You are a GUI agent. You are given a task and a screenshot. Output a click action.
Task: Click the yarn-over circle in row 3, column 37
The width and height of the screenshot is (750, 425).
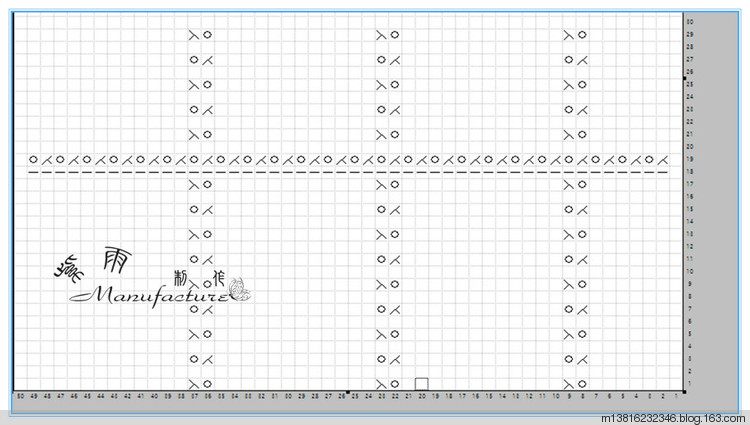[194, 359]
